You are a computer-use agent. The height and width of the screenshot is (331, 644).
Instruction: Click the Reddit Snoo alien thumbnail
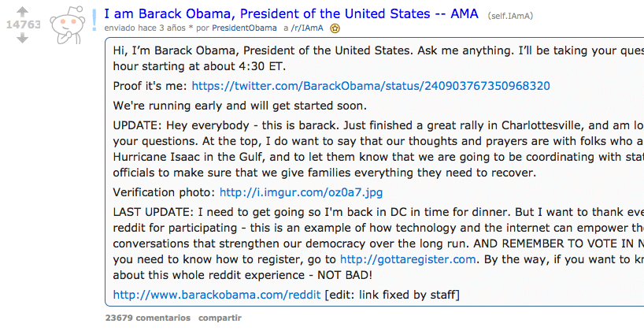click(x=68, y=24)
